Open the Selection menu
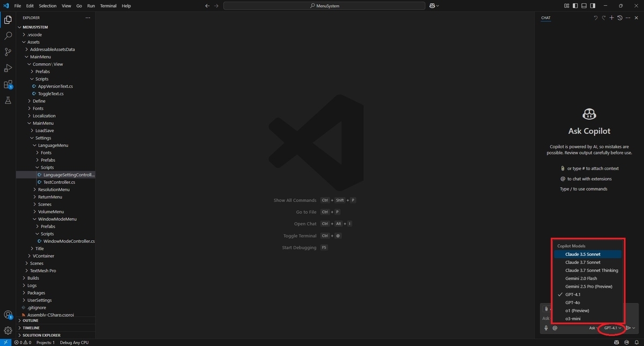 coord(47,6)
